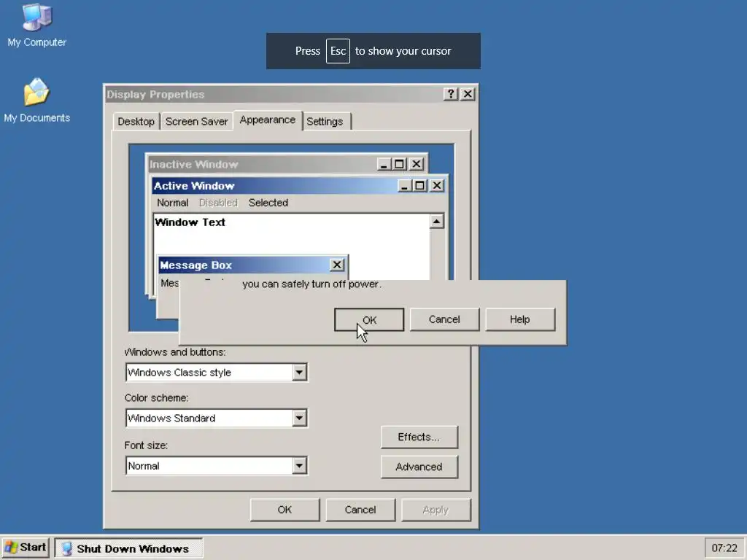Click the Inactive Window preview minimize button
The image size is (747, 560).
point(384,164)
